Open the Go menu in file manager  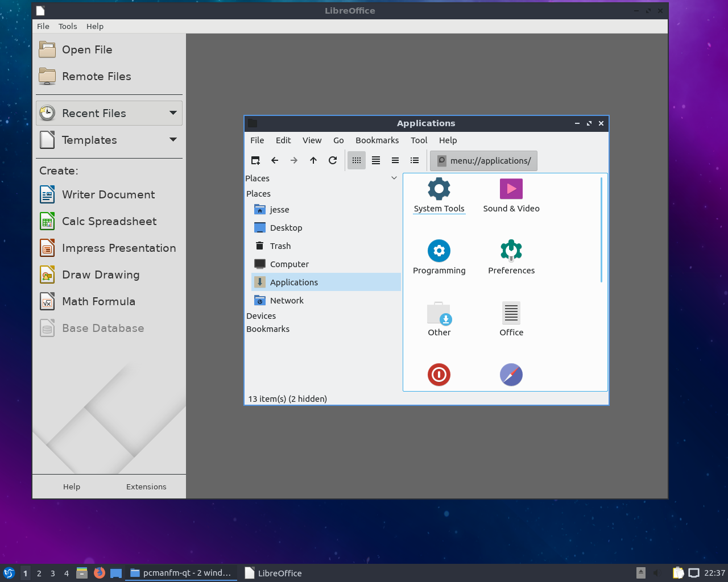pyautogui.click(x=338, y=140)
